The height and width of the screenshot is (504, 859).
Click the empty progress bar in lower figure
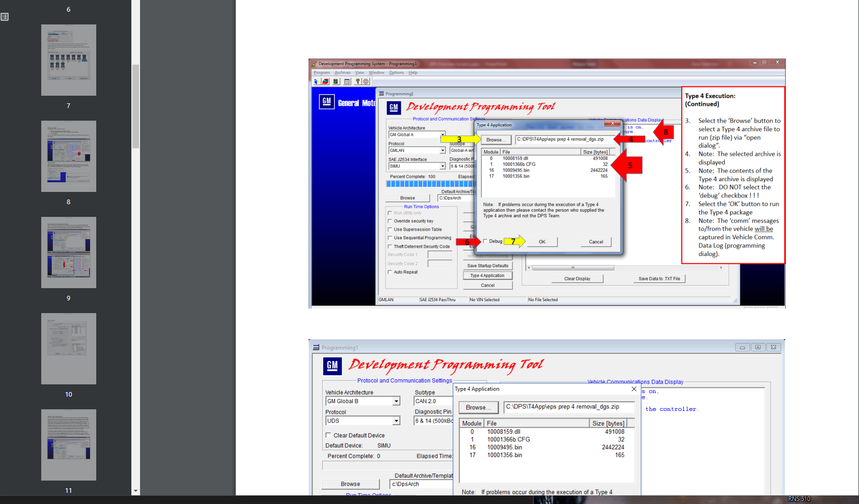point(388,465)
